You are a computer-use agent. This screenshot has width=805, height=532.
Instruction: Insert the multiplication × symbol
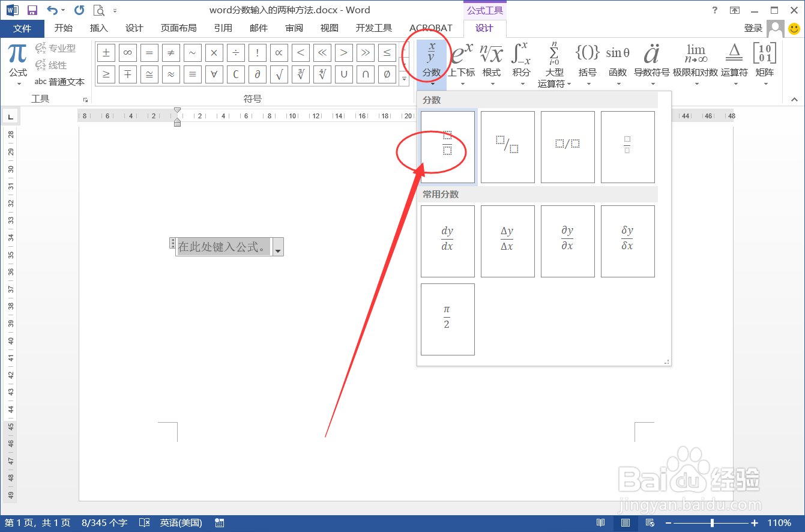click(x=214, y=53)
